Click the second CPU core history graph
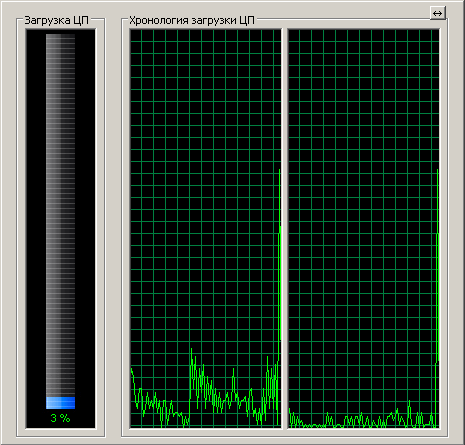Viewport: 465px width, 445px height. coord(364,229)
